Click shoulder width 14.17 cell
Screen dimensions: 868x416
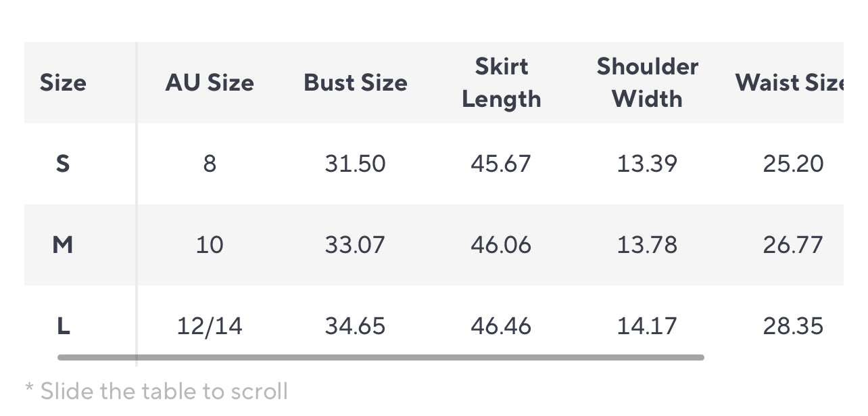click(648, 326)
